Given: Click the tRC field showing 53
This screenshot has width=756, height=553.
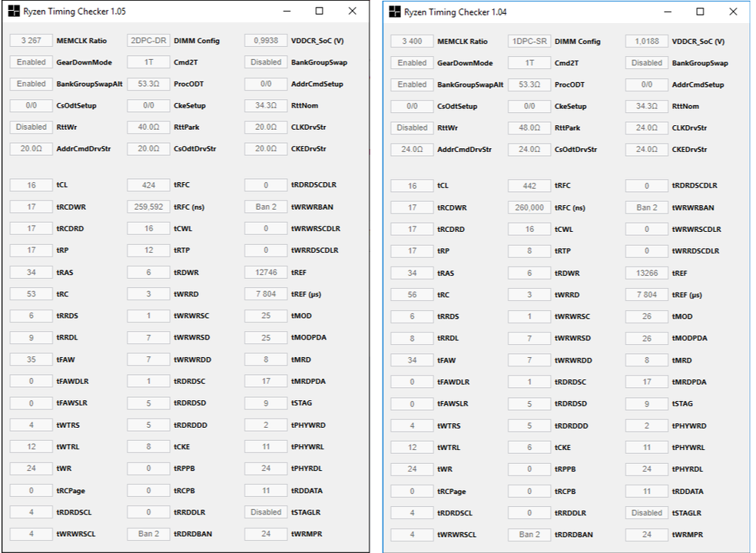Looking at the screenshot, I should click(31, 294).
